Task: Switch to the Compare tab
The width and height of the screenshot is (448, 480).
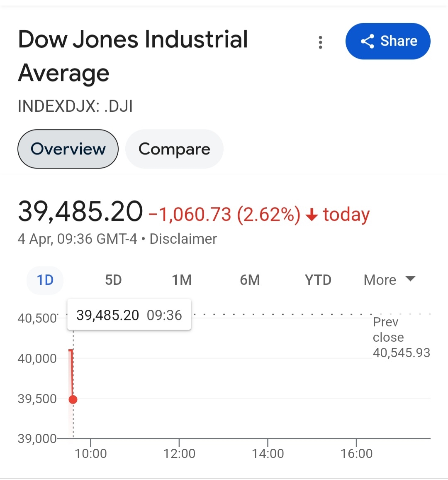Action: pos(174,149)
